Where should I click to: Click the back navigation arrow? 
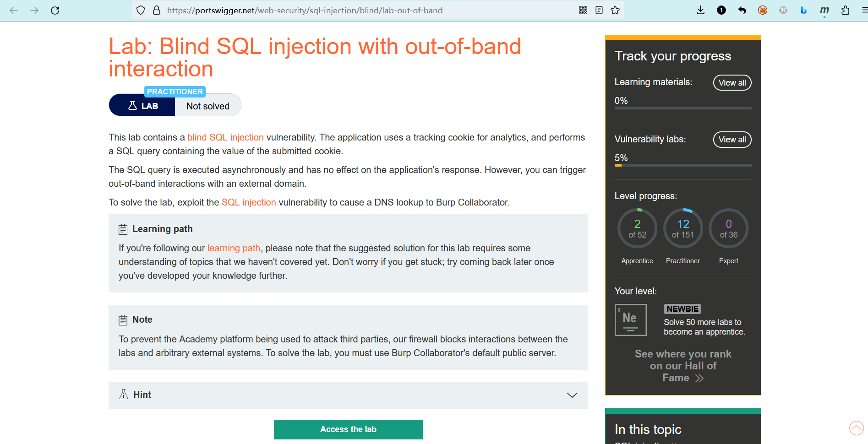point(14,10)
